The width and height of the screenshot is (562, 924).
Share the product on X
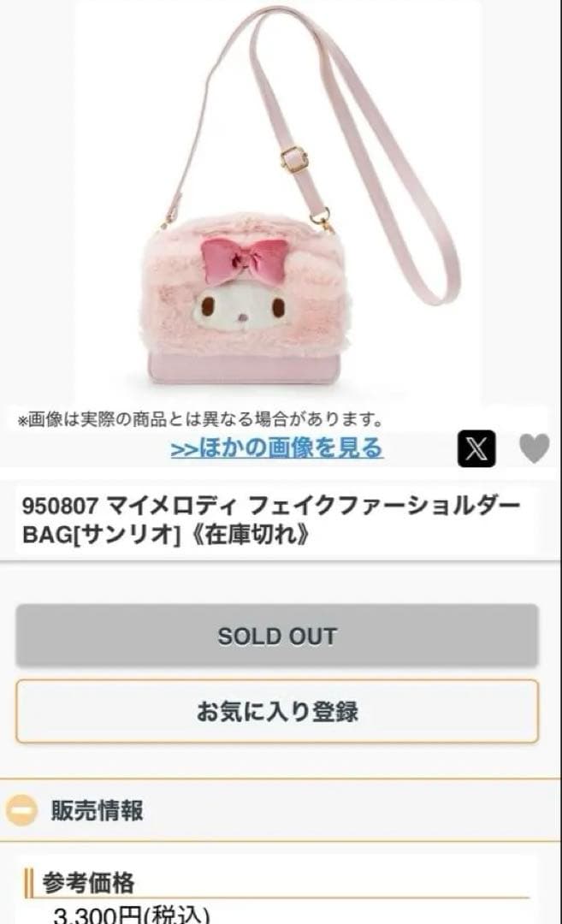476,448
